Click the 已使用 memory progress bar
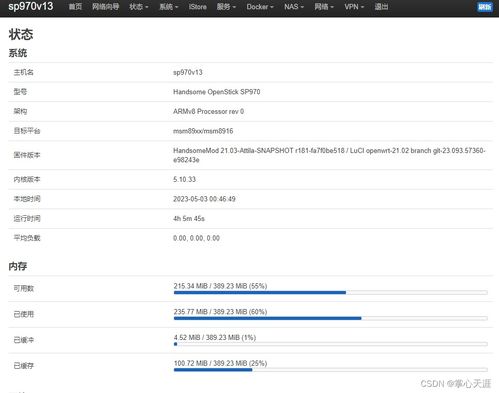The image size is (499, 393). coord(330,318)
